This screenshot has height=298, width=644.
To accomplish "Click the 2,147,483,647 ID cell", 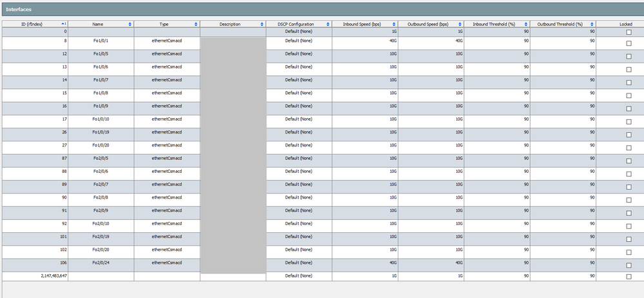I will 35,277.
